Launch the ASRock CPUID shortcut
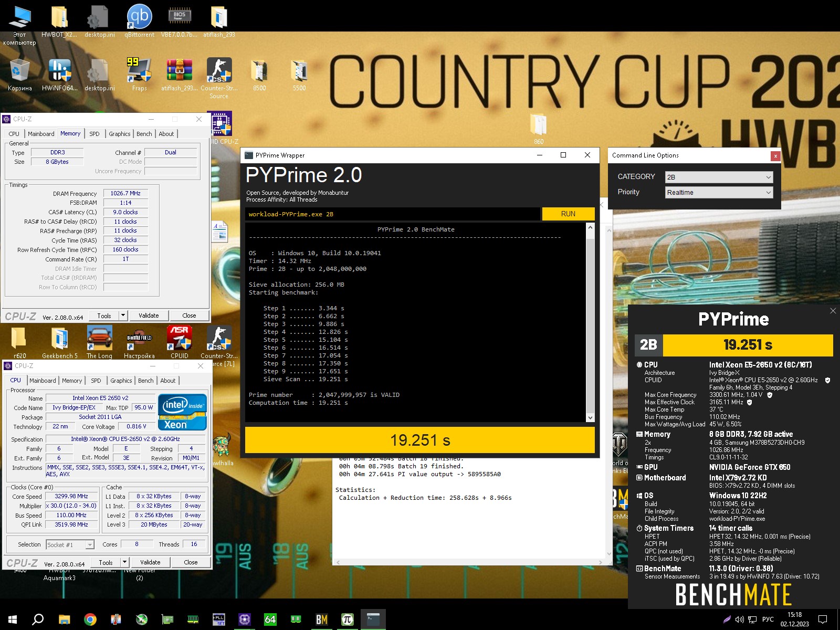 point(179,342)
